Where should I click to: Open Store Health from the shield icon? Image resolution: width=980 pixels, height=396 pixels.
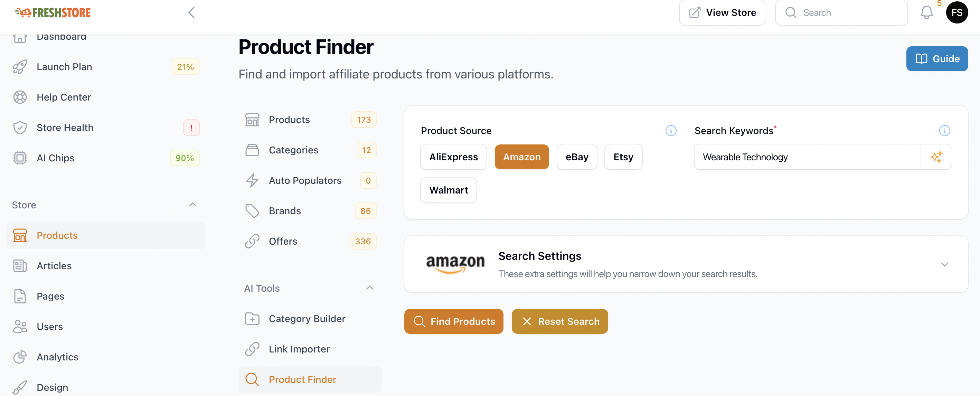click(20, 128)
